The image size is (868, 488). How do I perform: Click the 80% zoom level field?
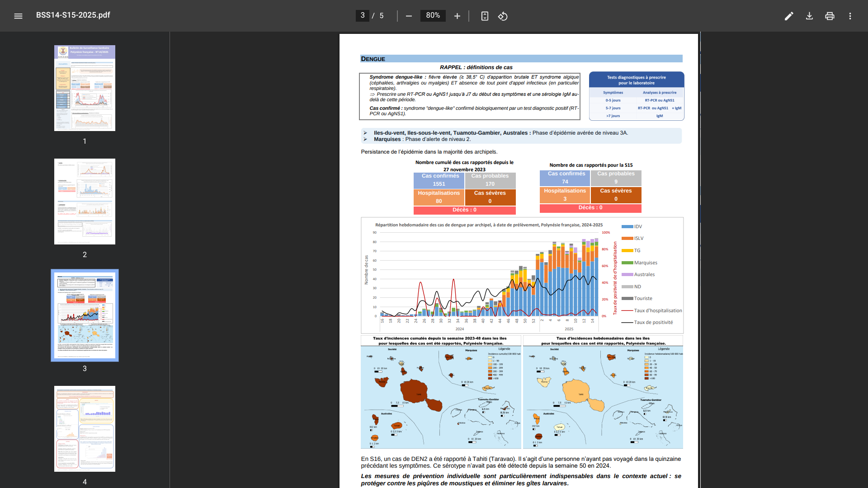pyautogui.click(x=433, y=15)
